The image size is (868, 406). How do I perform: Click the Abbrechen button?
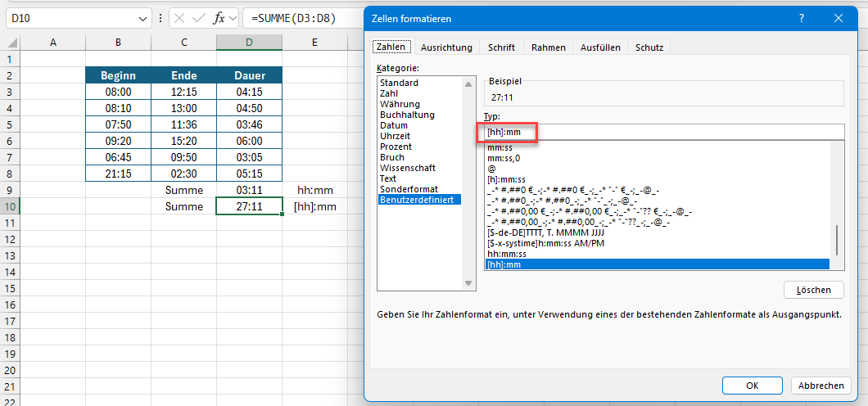820,386
